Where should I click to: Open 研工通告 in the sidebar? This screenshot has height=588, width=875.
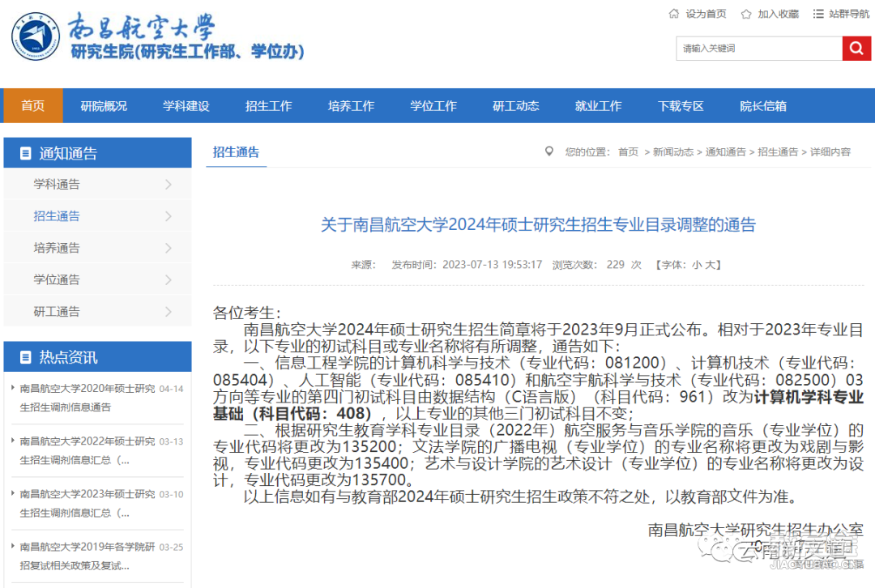pos(57,312)
